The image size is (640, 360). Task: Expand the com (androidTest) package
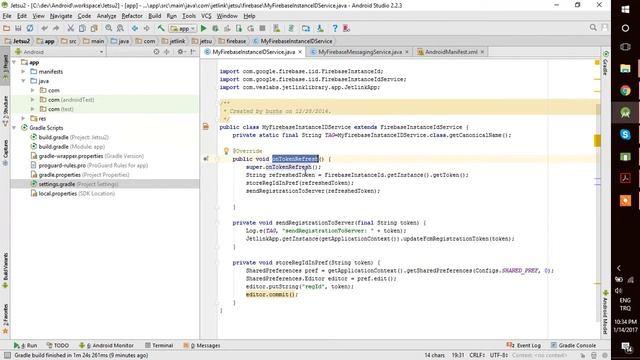tap(33, 100)
